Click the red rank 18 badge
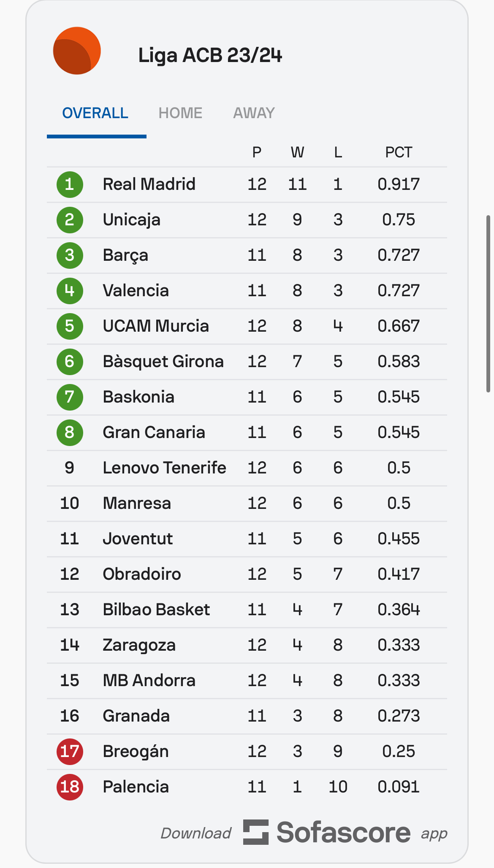The width and height of the screenshot is (494, 868). [70, 787]
